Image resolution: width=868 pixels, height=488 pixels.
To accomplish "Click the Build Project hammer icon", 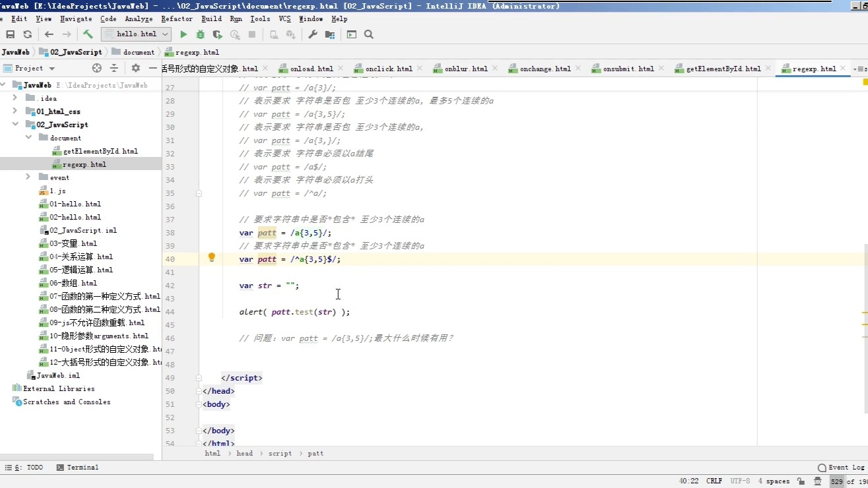I will coord(88,34).
